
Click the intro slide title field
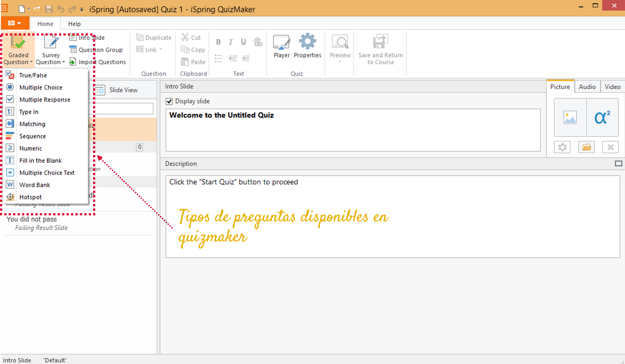pyautogui.click(x=353, y=130)
